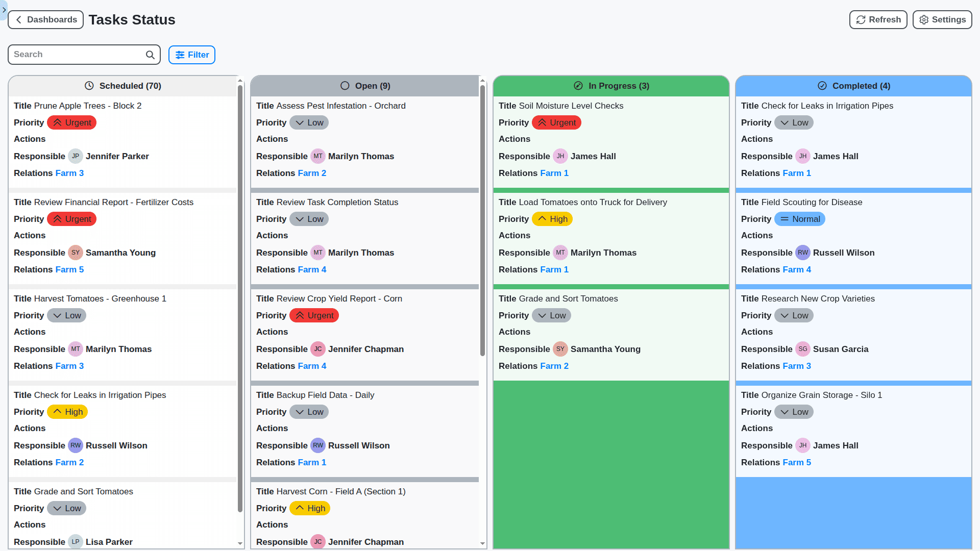
Task: Click Marilyn Thomas's MT avatar on Assess Pest Infestation
Action: click(318, 156)
